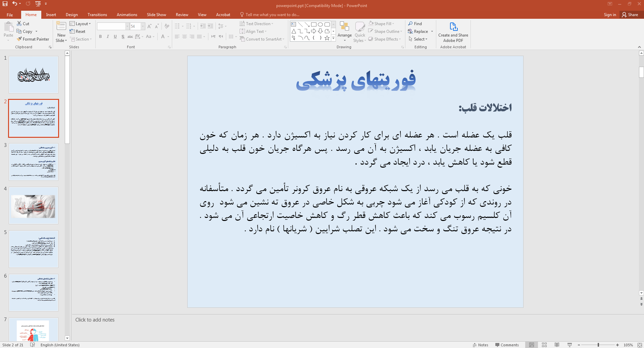The image size is (644, 348).
Task: Switch to Reading View in status bar
Action: coord(557,345)
